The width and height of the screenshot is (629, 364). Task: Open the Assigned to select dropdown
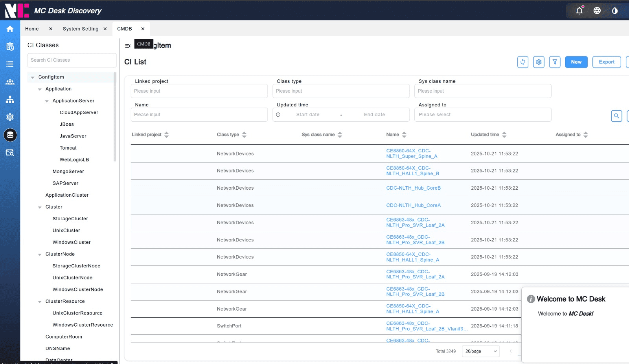point(483,115)
